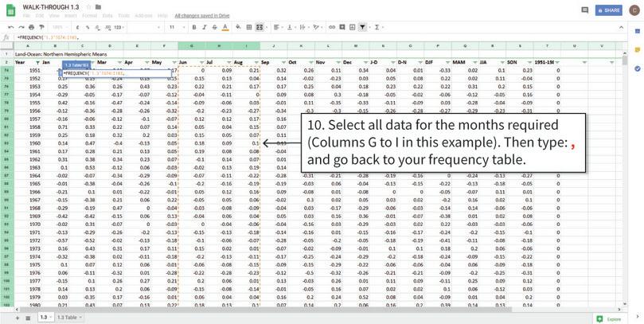644x324 pixels.
Task: Open the more number formats 123 dropdown
Action: [x=119, y=27]
